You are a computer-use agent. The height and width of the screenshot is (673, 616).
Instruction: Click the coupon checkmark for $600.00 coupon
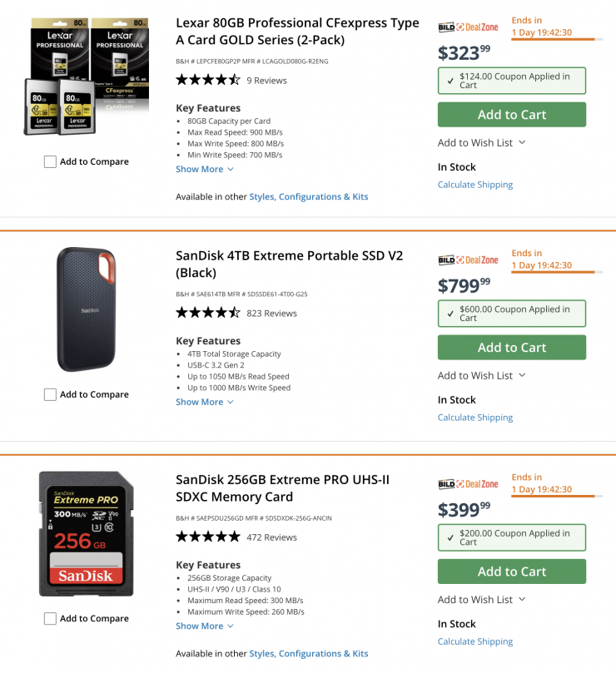pyautogui.click(x=450, y=314)
